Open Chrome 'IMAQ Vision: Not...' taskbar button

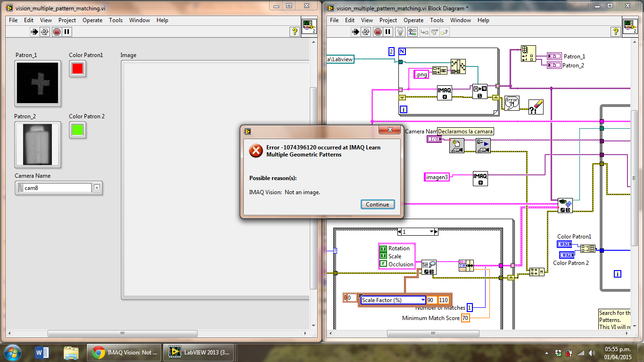(x=124, y=352)
